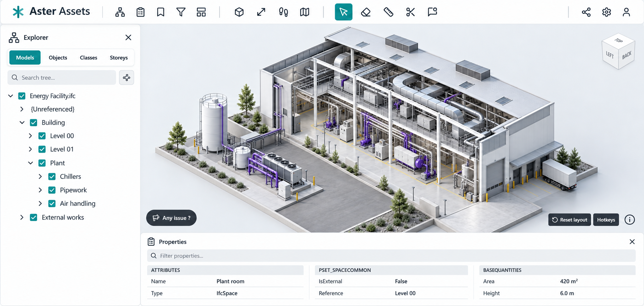Screen dimensions: 644x306
Task: Toggle Level 00 visibility checkbox
Action: tap(42, 136)
